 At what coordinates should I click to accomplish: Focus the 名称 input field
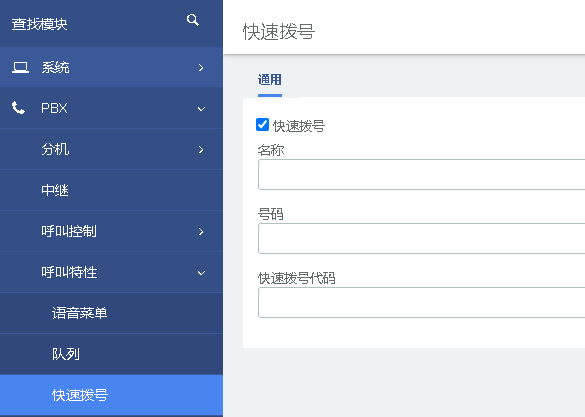[x=422, y=175]
